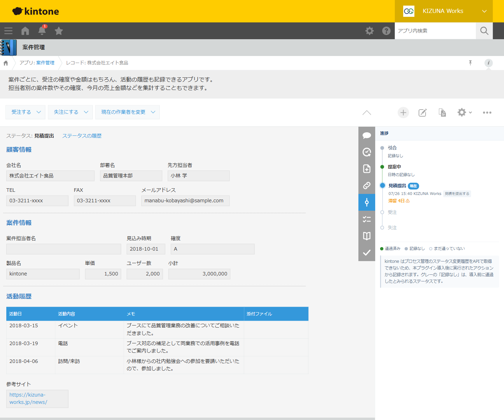Viewport: 504px width, 420px height.
Task: Click 現在 badge next to 見積提出
Action: pyautogui.click(x=413, y=186)
